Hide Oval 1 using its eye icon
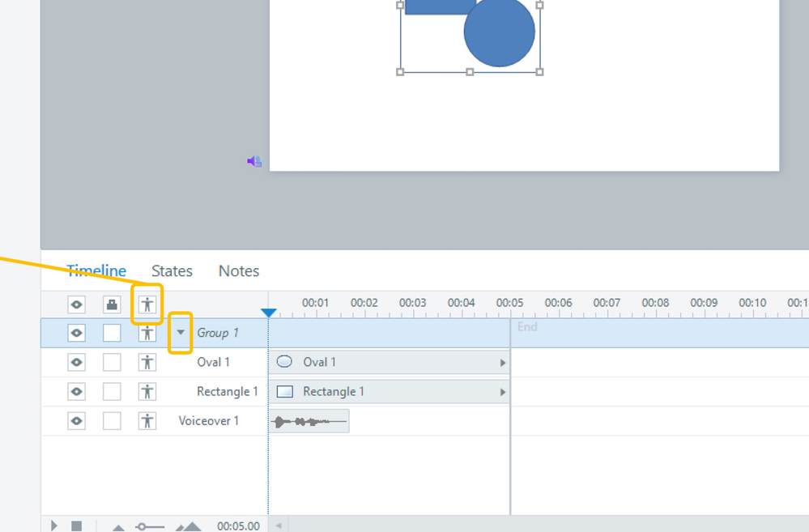Image resolution: width=809 pixels, height=532 pixels. (76, 362)
